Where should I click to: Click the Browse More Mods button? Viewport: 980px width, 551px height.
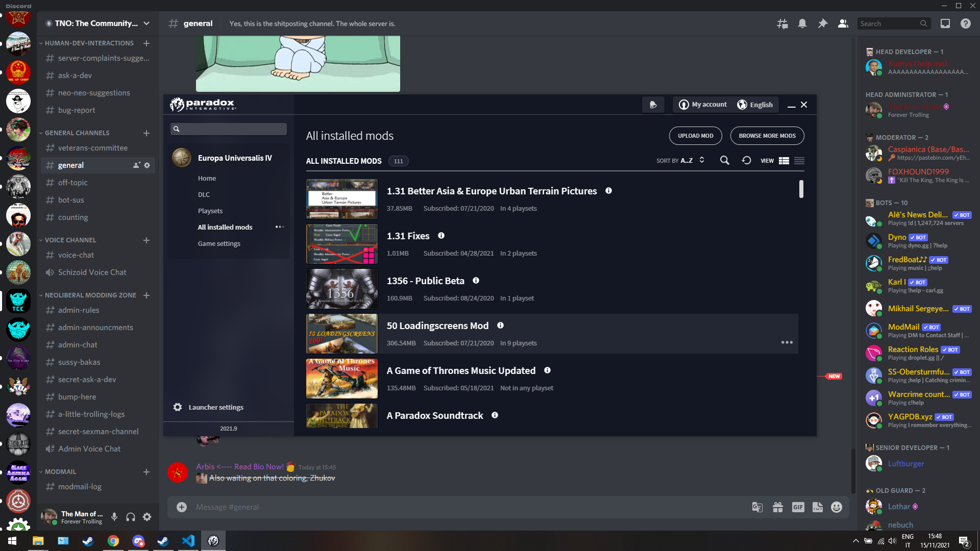pyautogui.click(x=767, y=135)
